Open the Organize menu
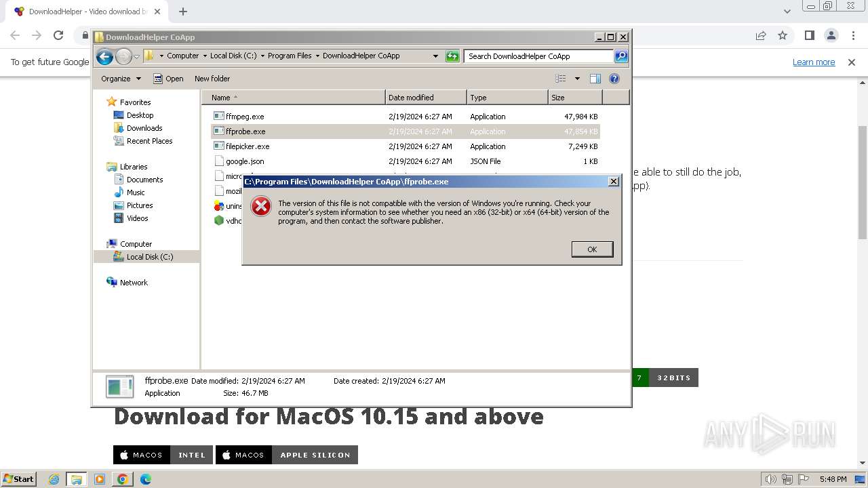The width and height of the screenshot is (868, 488). (121, 79)
